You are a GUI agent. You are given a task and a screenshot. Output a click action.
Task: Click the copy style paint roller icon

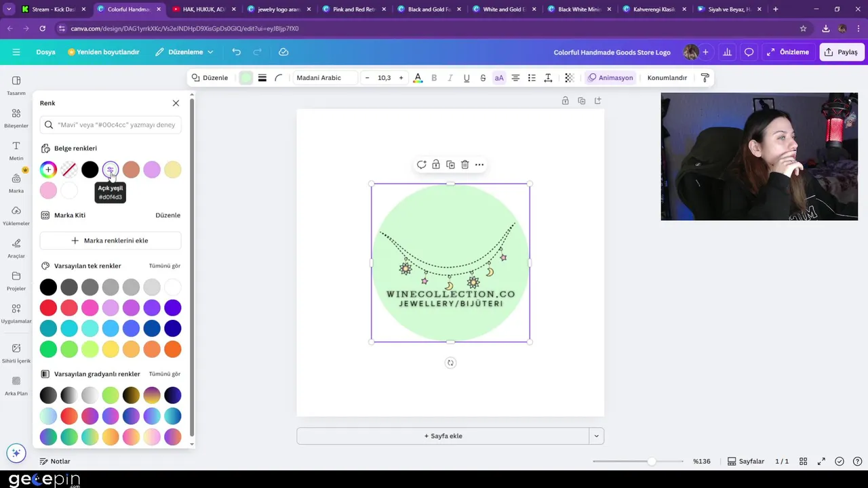[x=705, y=78]
